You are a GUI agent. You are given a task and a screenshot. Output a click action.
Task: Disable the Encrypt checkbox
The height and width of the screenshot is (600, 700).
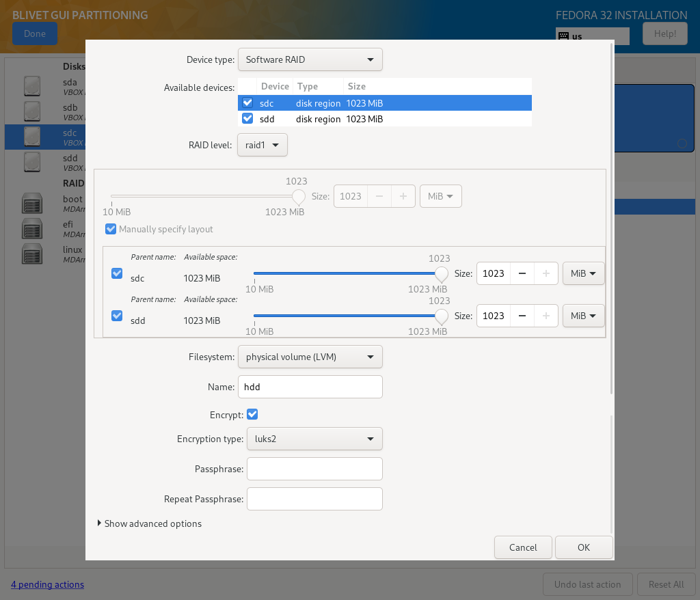[252, 414]
